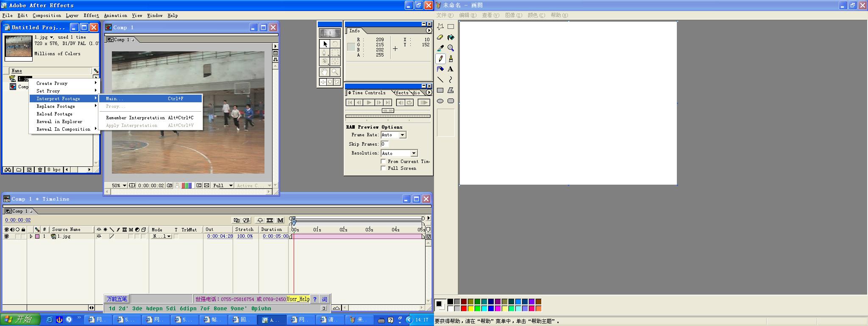Toggle the Enable Motion Blur M button in timeline
Viewport: 868px width, 326px height.
(x=280, y=220)
